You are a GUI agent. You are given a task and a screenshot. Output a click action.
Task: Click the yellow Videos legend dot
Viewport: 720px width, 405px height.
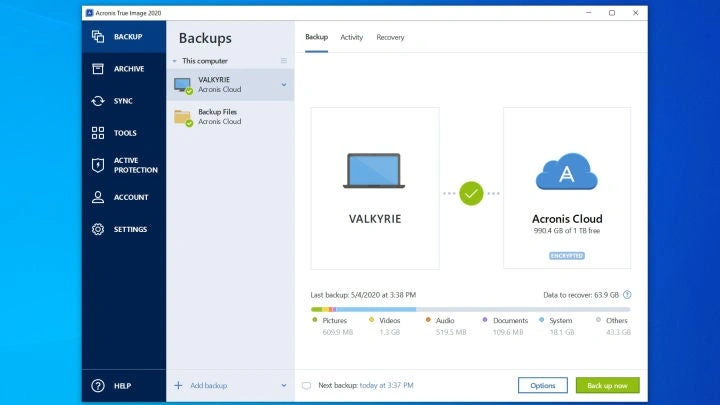click(x=371, y=320)
